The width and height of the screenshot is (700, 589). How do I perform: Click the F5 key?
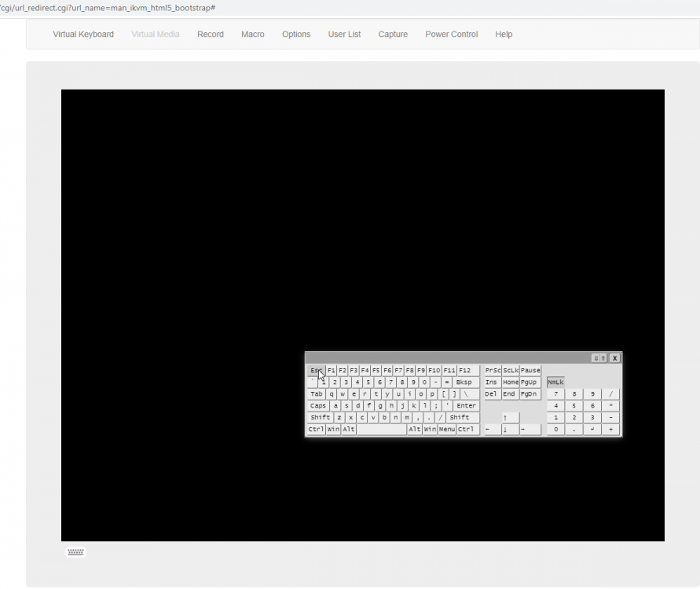(376, 371)
